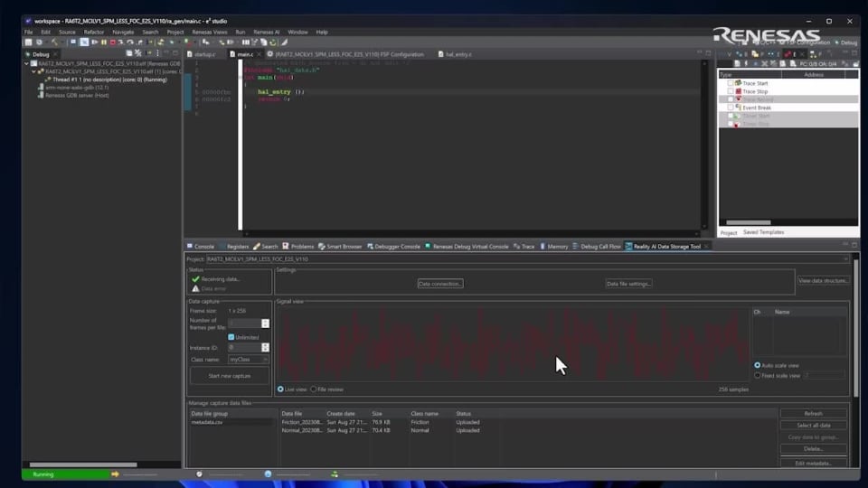Select the Friction data file row
Viewport: 868px width, 488px height.
click(381, 422)
